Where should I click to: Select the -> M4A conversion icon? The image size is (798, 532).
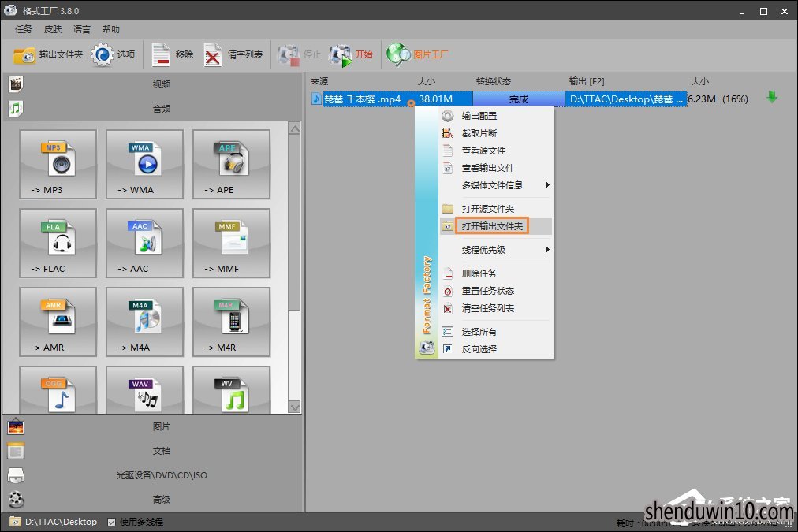point(144,322)
